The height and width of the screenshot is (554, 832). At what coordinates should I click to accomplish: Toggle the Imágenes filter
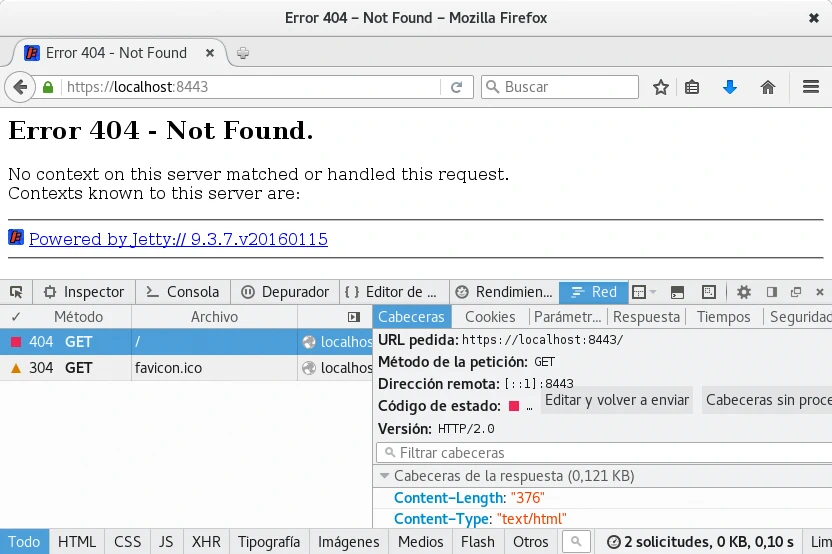(348, 541)
